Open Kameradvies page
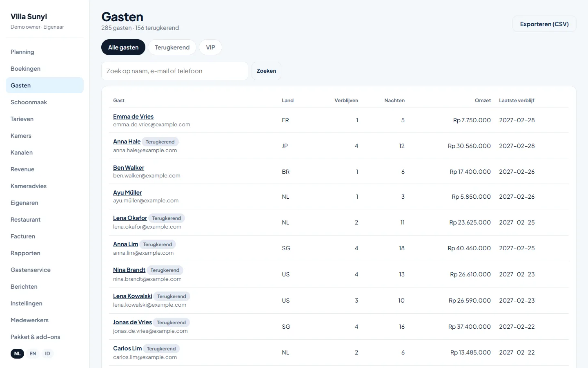 pos(45,186)
